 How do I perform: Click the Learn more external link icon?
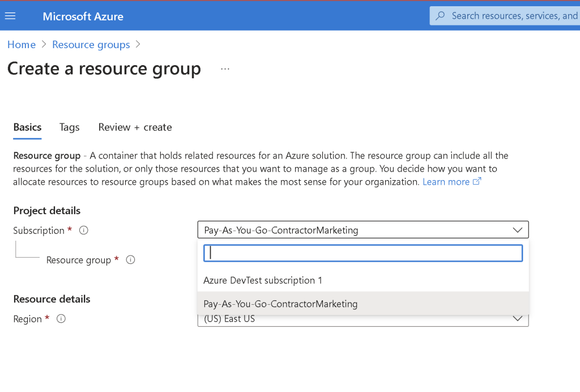(x=477, y=181)
